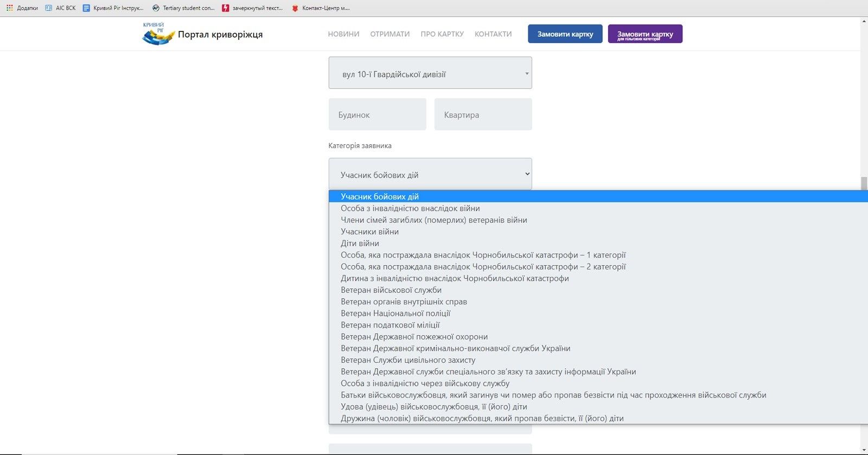The width and height of the screenshot is (868, 455).
Task: Open the AIC BCK bookmark
Action: click(60, 8)
